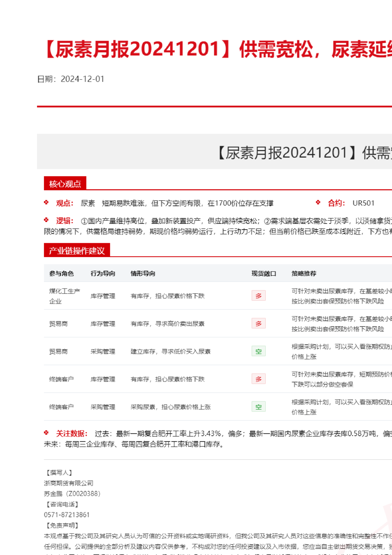Click the red bullet icon beside 逻辑
392x555 pixels.
pos(47,220)
